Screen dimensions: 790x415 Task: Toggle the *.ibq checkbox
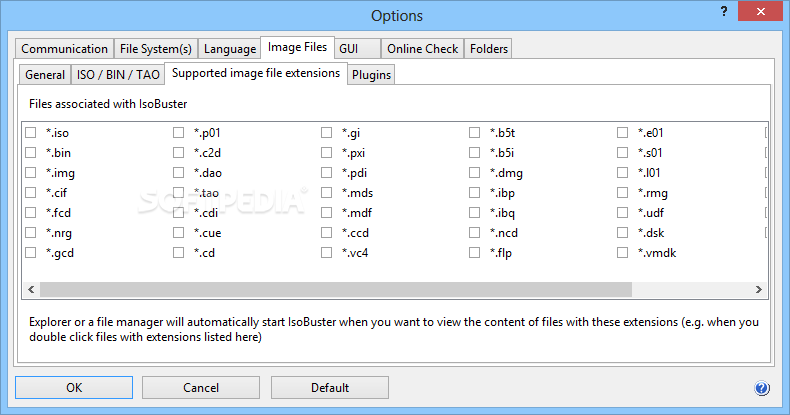point(474,213)
